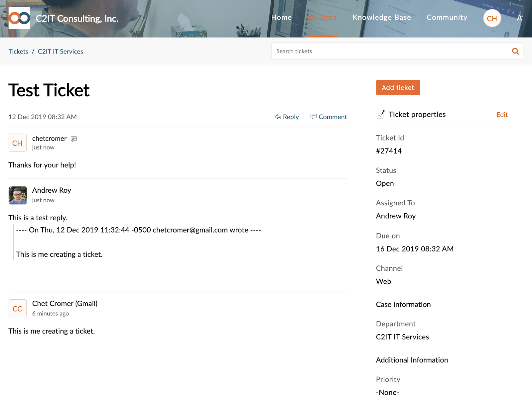Click Andrew Roy's profile photo
The width and height of the screenshot is (532, 404).
(17, 195)
